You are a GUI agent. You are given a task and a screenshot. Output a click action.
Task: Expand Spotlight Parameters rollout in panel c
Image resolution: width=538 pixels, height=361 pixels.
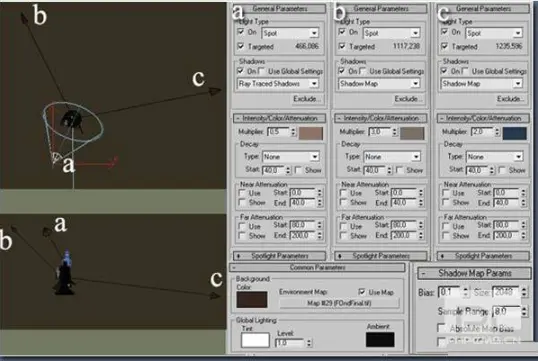click(x=483, y=256)
